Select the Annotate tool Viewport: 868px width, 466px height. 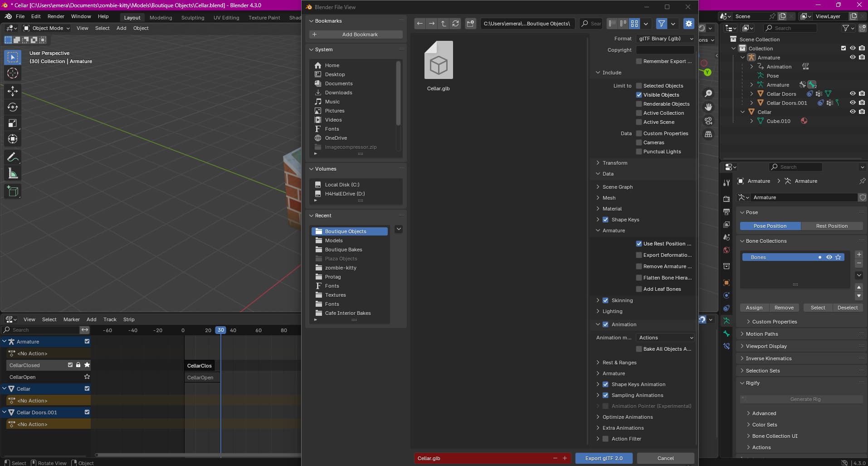pyautogui.click(x=13, y=157)
